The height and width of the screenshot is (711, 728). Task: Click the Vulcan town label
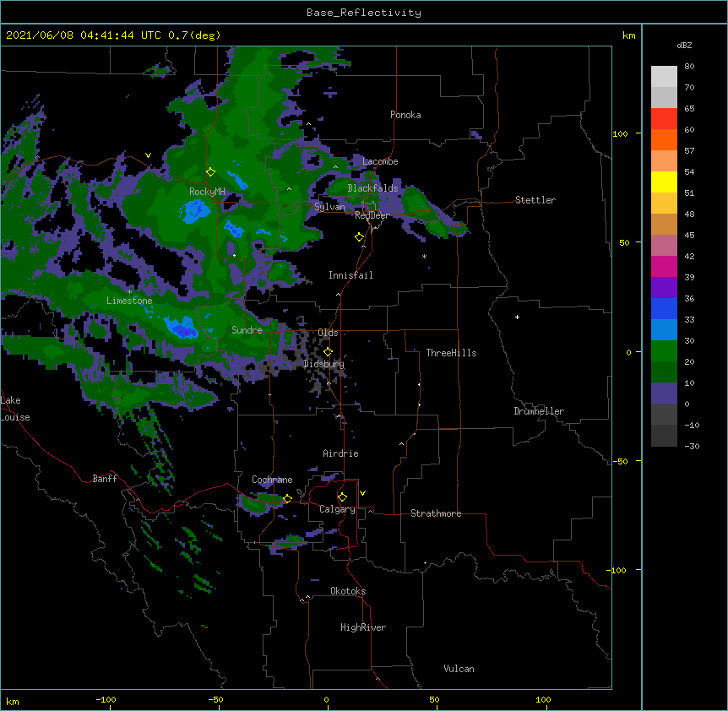coord(459,669)
